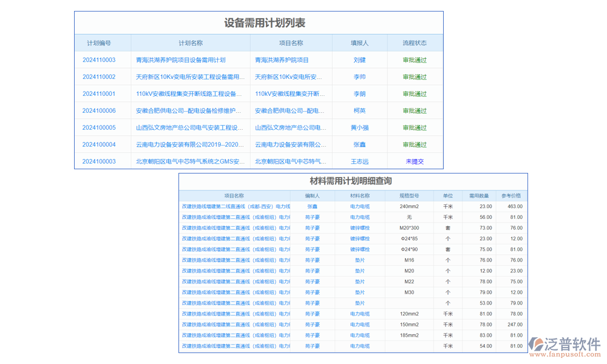Select material 垫片 with spec M16
This screenshot has height=364, width=607.
pos(359,260)
